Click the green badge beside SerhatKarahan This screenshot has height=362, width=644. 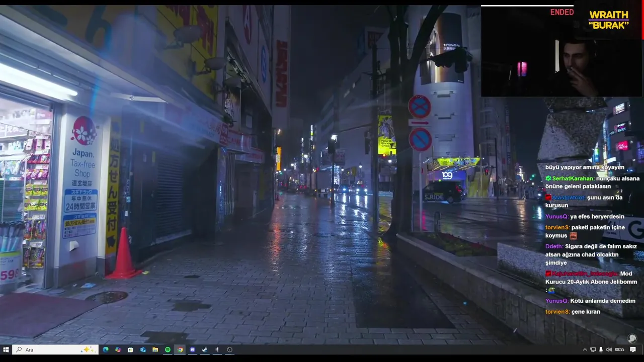(x=548, y=178)
